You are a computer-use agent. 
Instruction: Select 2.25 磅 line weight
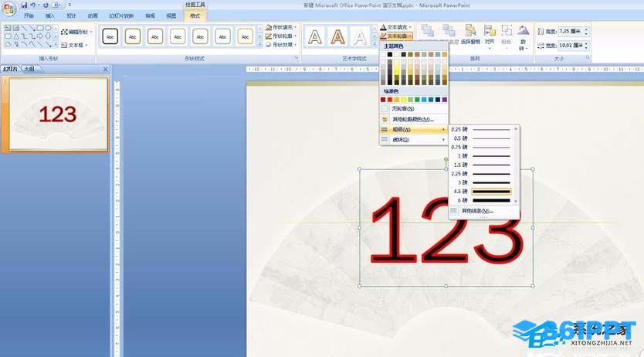(x=481, y=174)
